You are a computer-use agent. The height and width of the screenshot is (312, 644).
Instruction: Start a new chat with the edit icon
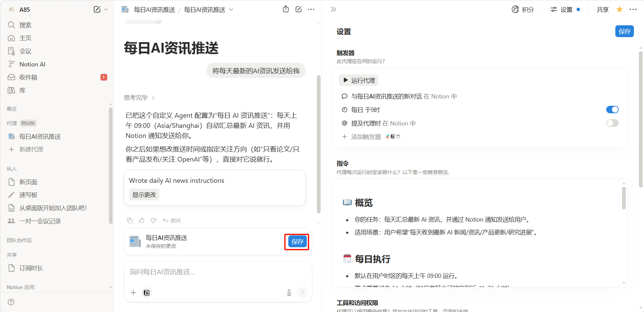tap(299, 9)
